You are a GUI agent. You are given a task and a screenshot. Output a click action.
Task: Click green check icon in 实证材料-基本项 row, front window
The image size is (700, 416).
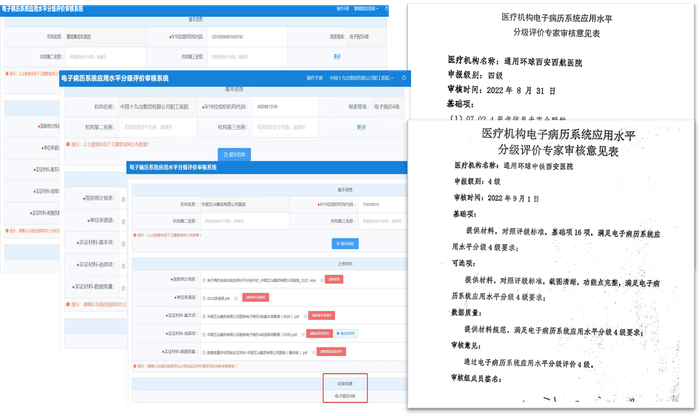pos(305,316)
